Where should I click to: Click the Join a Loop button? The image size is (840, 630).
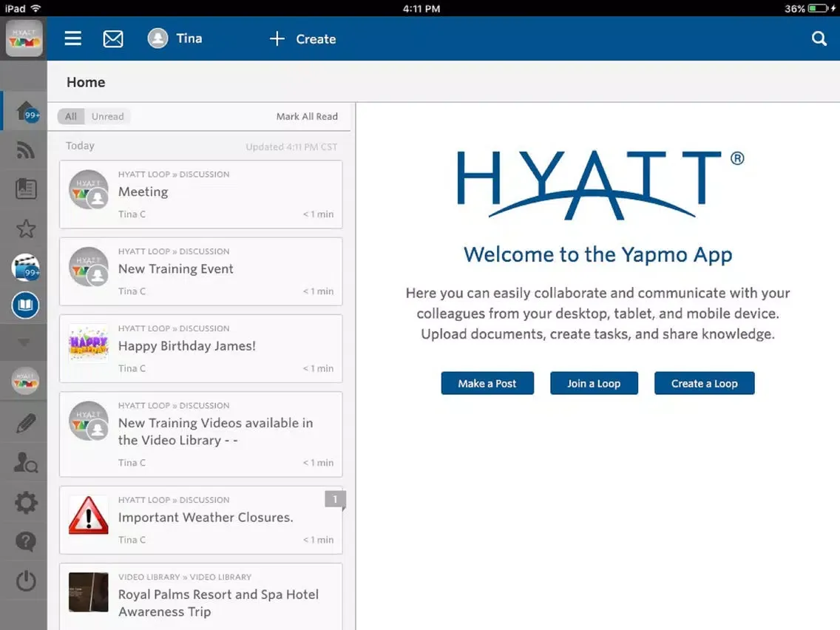pos(594,383)
